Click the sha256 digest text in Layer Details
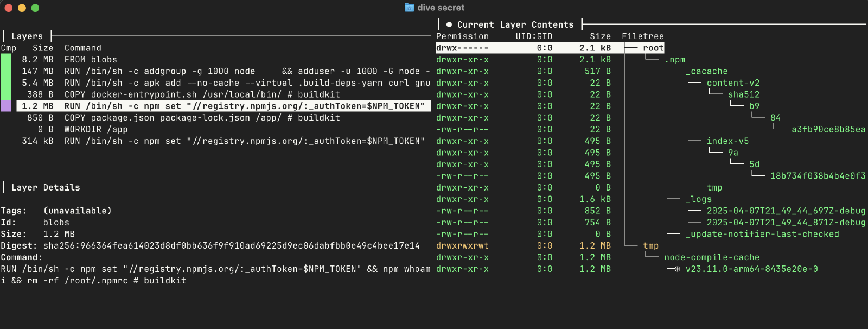The width and height of the screenshot is (868, 329). 231,246
